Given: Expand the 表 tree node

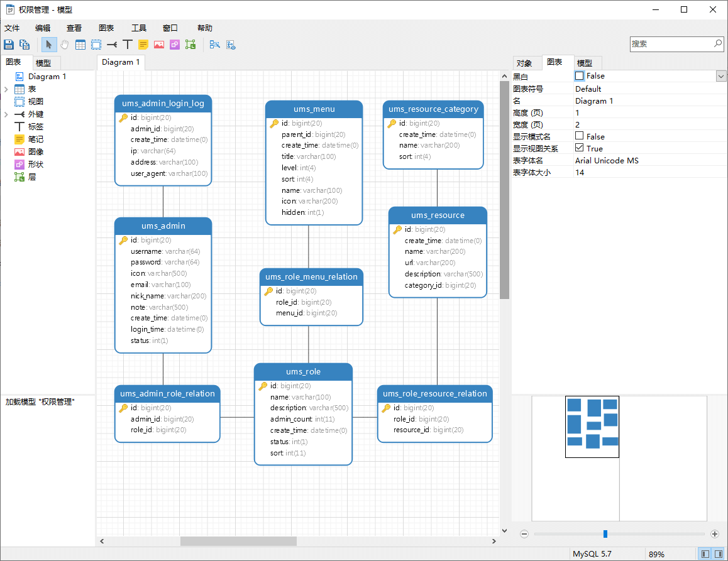Looking at the screenshot, I should click(6, 89).
